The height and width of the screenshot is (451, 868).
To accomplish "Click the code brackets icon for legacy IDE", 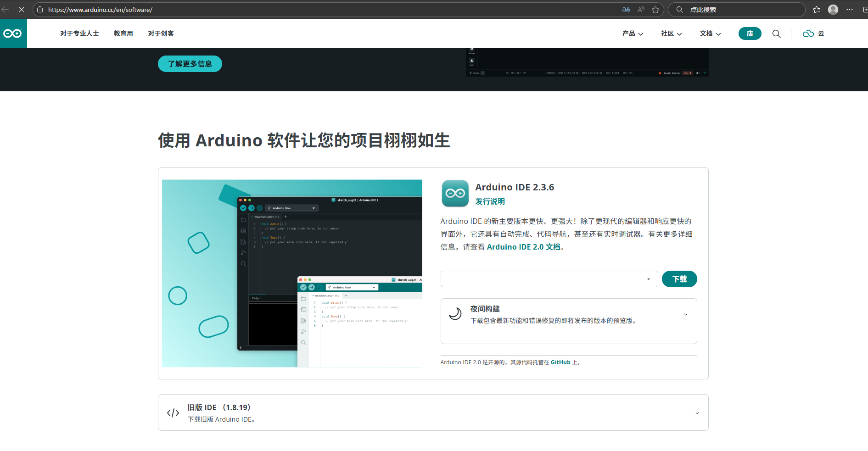I will point(173,413).
